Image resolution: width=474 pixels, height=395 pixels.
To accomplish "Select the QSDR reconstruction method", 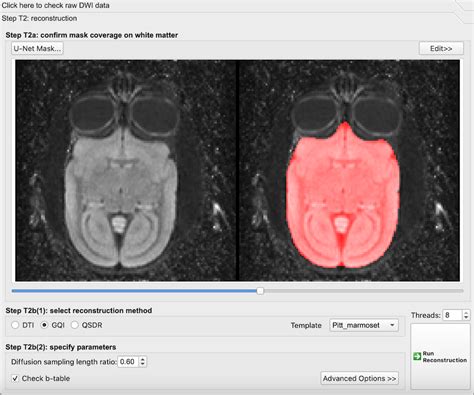I will 75,325.
